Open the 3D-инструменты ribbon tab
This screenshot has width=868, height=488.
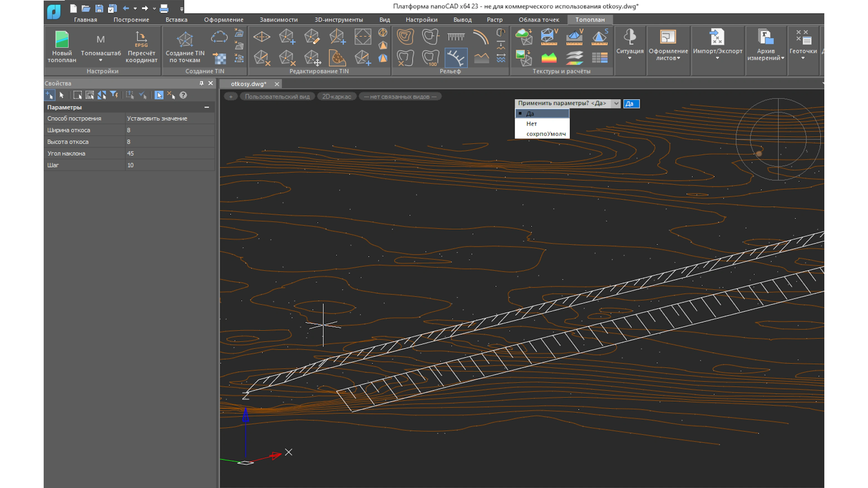coord(338,19)
